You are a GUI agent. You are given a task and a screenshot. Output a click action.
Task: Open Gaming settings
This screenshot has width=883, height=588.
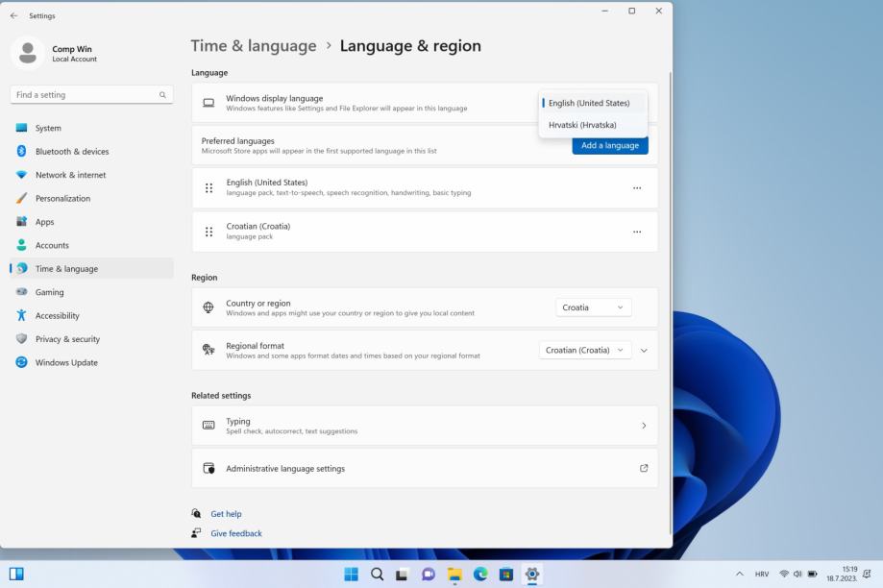[92, 292]
